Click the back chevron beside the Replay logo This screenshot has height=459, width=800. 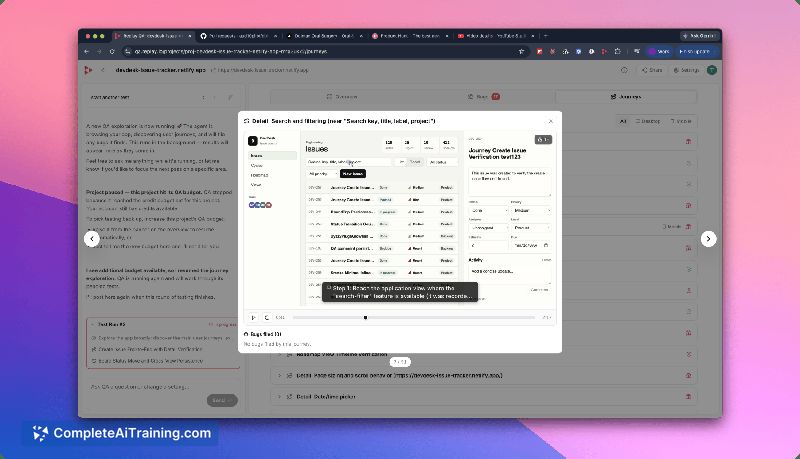(x=103, y=70)
